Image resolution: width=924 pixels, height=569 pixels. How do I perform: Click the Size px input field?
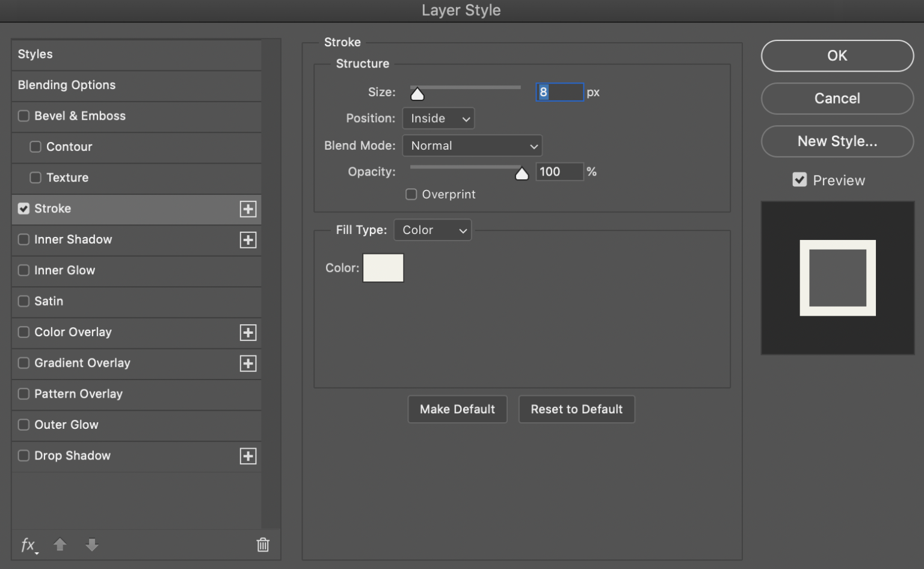pos(559,92)
